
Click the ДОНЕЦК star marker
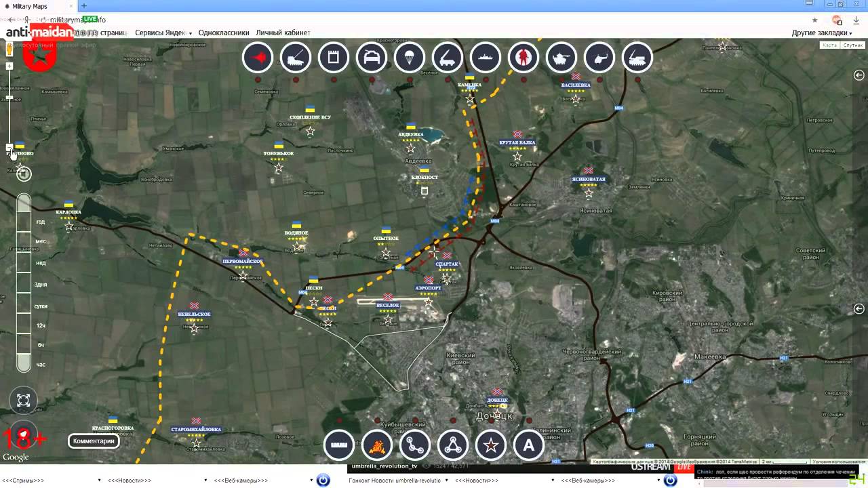[497, 412]
